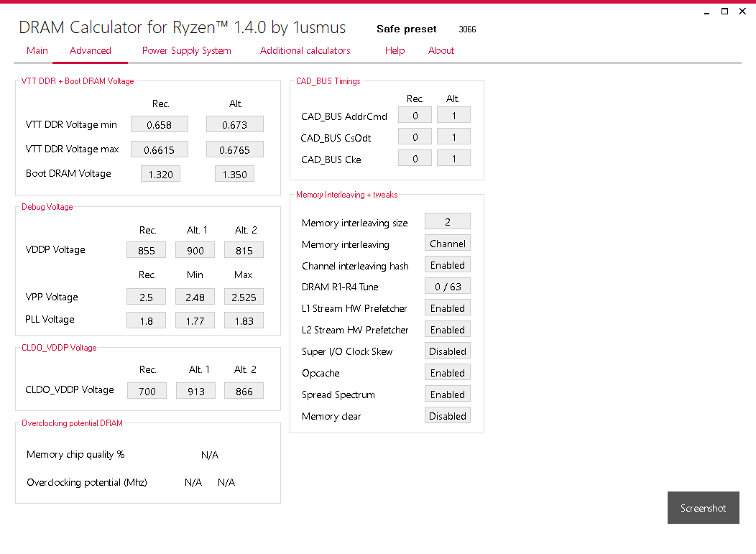
Task: Select VPP Voltage Max field 2.525
Action: pyautogui.click(x=244, y=297)
